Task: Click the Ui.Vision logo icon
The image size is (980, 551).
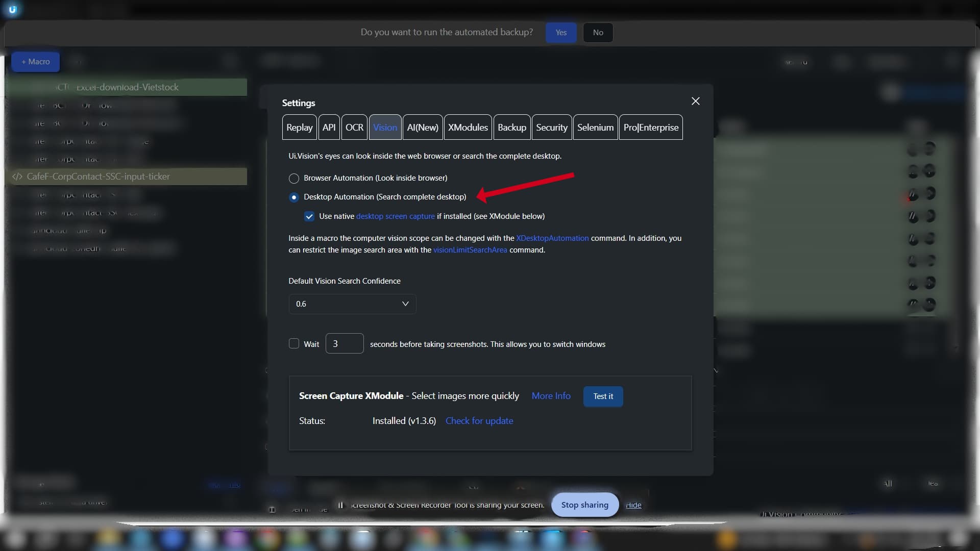Action: tap(13, 9)
